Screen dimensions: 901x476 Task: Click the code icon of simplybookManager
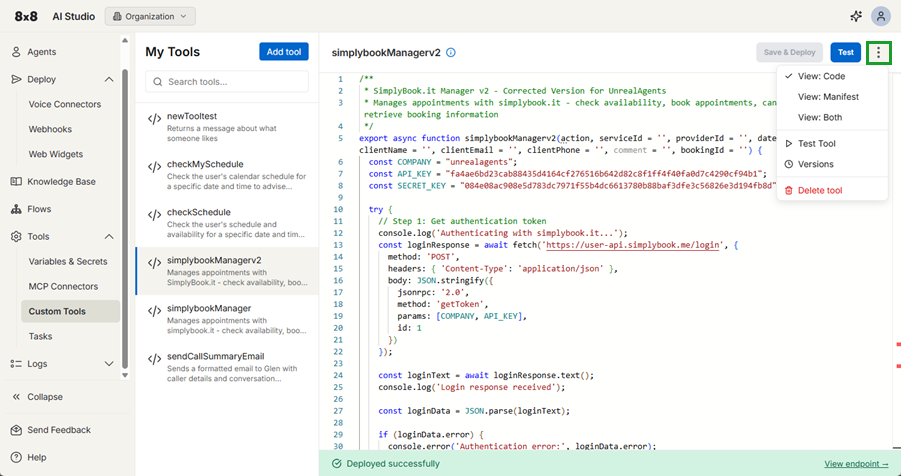154,311
